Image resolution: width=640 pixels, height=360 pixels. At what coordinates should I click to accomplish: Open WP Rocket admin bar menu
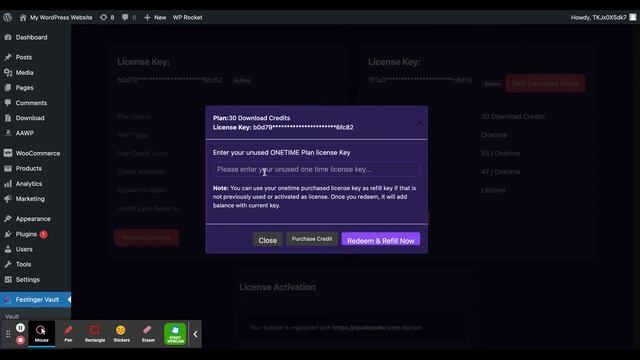click(187, 18)
